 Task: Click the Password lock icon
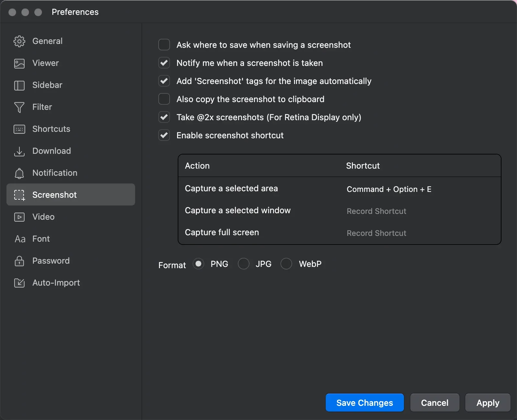click(x=19, y=261)
